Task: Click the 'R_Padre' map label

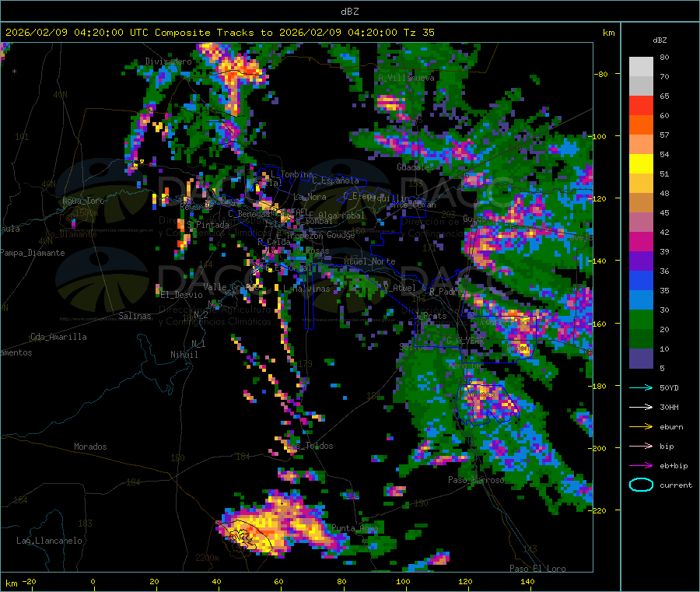Action: tap(446, 292)
